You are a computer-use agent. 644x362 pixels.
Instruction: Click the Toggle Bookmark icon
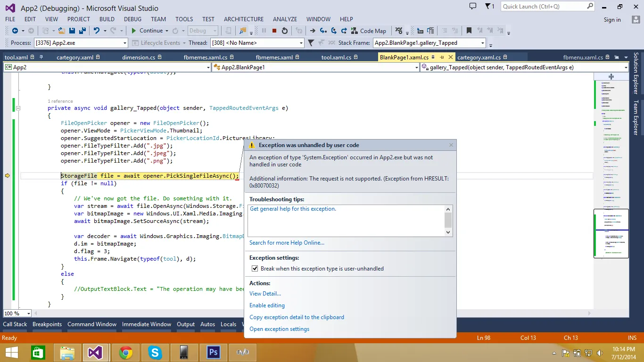click(x=469, y=31)
